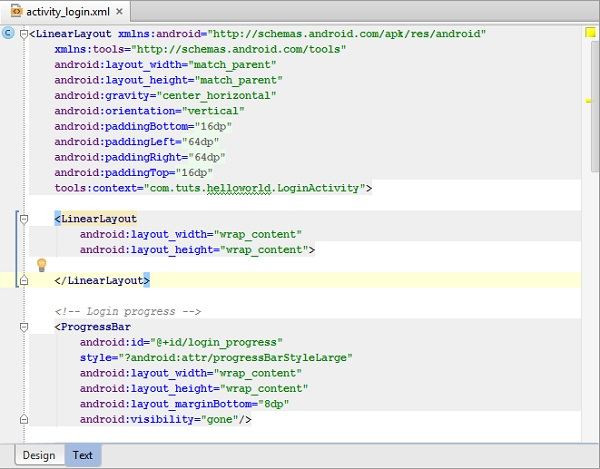600x469 pixels.
Task: Close the activity_login.xml editor tab
Action: point(119,11)
